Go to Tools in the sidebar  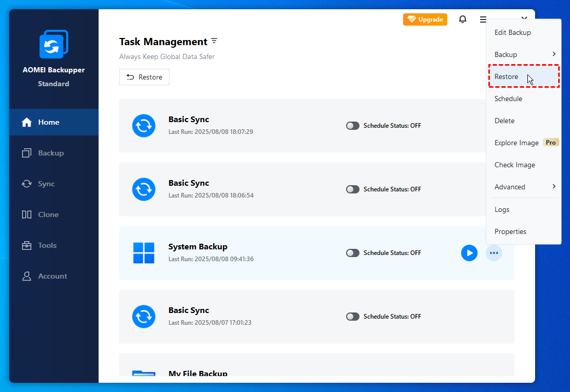click(x=47, y=245)
